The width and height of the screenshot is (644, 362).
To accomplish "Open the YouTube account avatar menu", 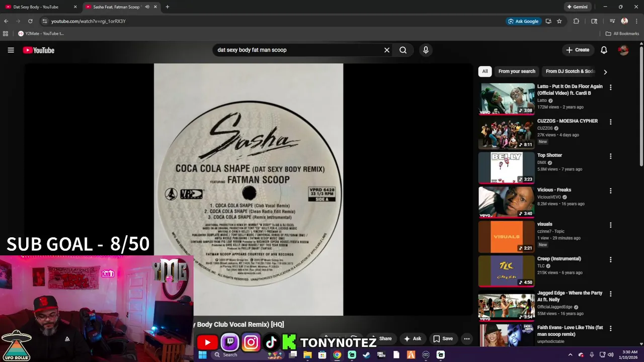I will pos(623,50).
